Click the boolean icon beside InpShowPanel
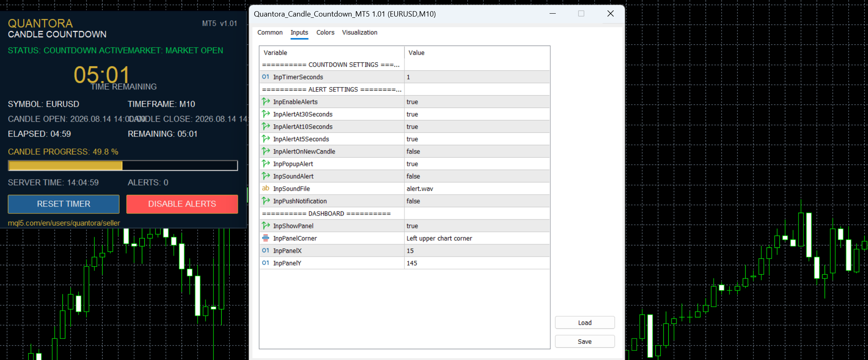The height and width of the screenshot is (360, 868). (265, 226)
